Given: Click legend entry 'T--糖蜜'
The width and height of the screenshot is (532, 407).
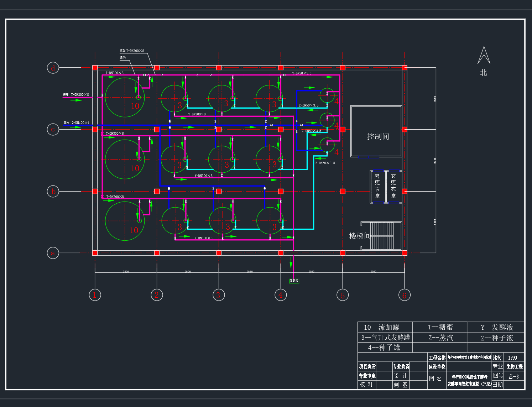Looking at the screenshot, I should pos(440,327).
